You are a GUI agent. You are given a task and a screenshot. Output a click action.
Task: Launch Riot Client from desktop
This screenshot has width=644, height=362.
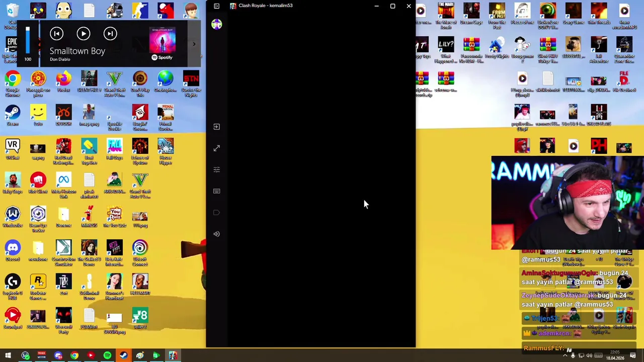[38, 183]
